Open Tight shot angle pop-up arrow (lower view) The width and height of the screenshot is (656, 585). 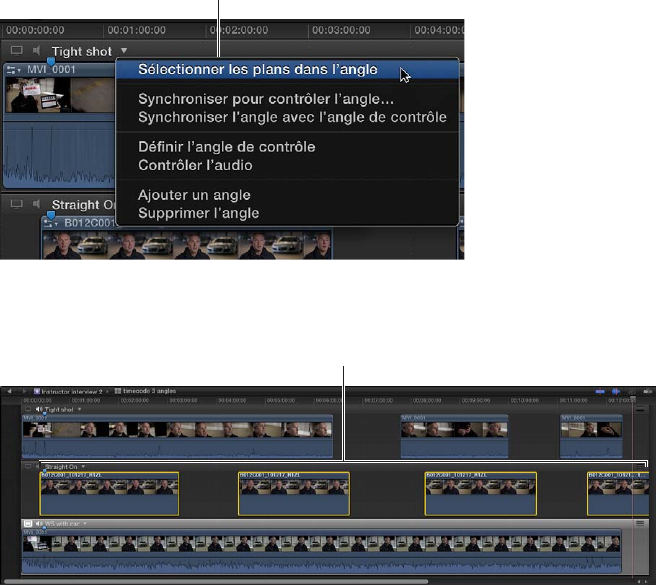[x=79, y=409]
